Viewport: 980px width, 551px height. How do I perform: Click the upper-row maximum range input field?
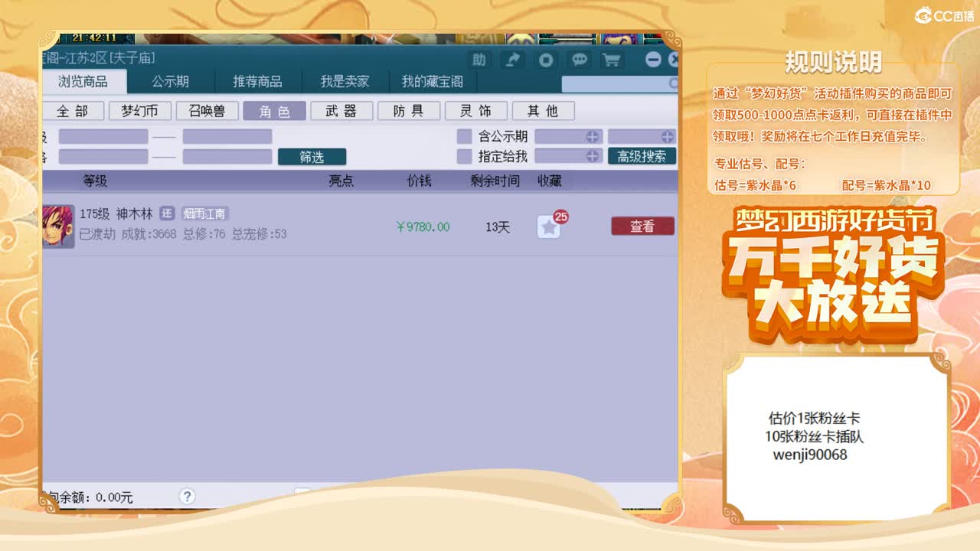(227, 136)
